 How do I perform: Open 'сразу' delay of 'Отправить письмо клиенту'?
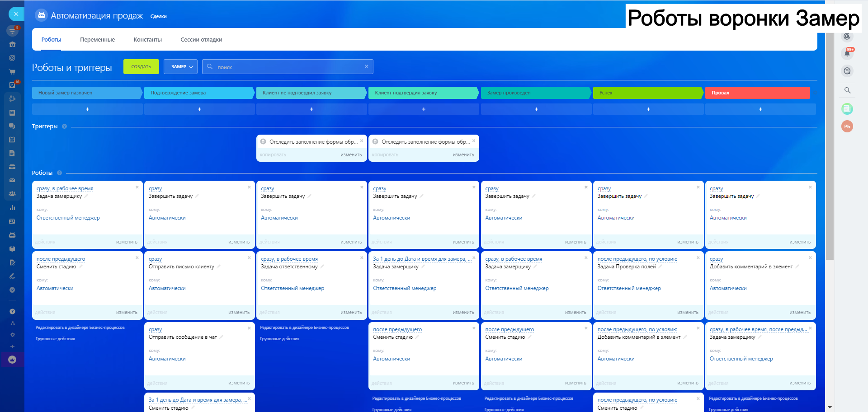click(x=155, y=259)
